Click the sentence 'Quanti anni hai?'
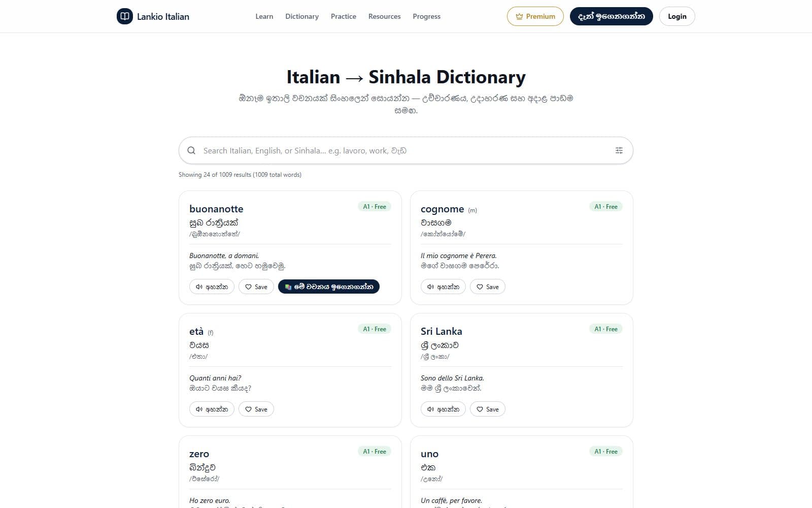Viewport: 812px width, 508px height. click(x=215, y=378)
